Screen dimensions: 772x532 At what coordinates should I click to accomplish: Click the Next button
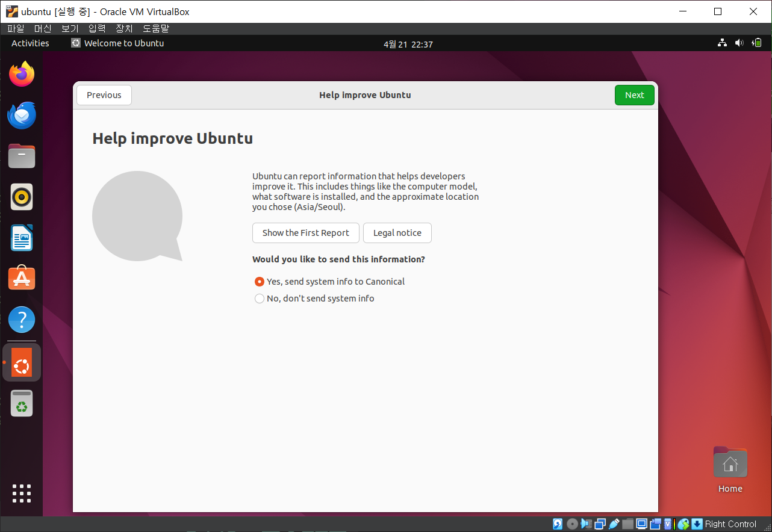click(634, 95)
